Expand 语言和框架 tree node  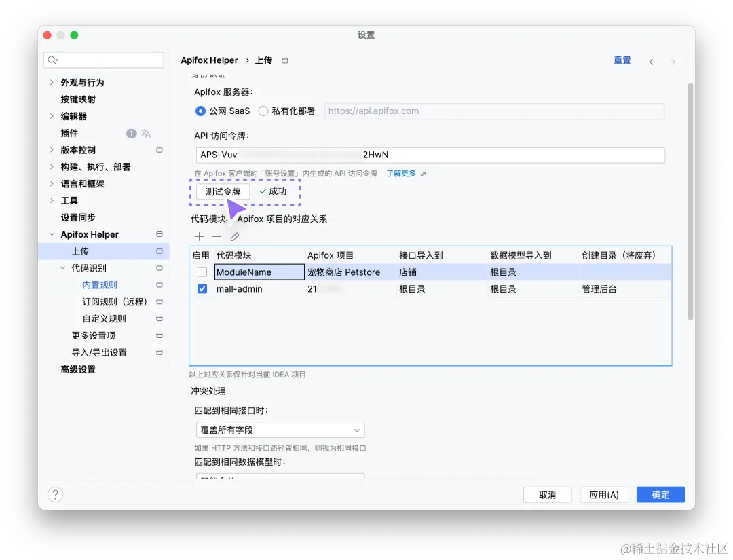pos(52,183)
